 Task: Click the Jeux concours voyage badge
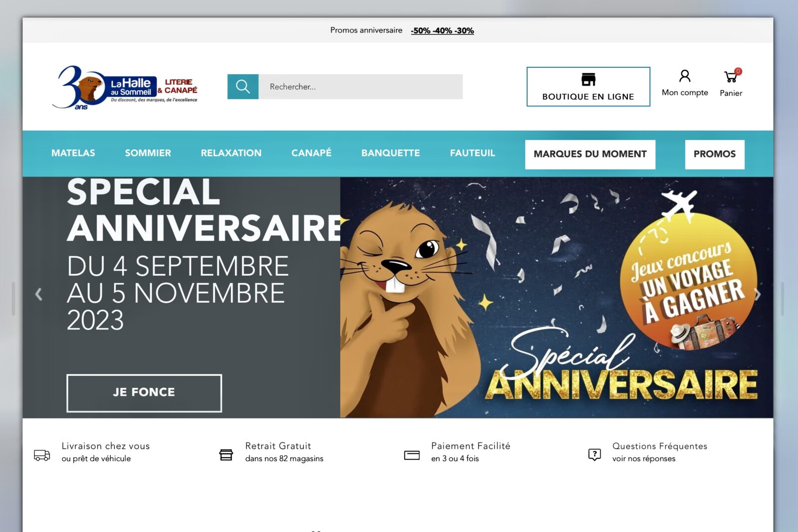(689, 282)
